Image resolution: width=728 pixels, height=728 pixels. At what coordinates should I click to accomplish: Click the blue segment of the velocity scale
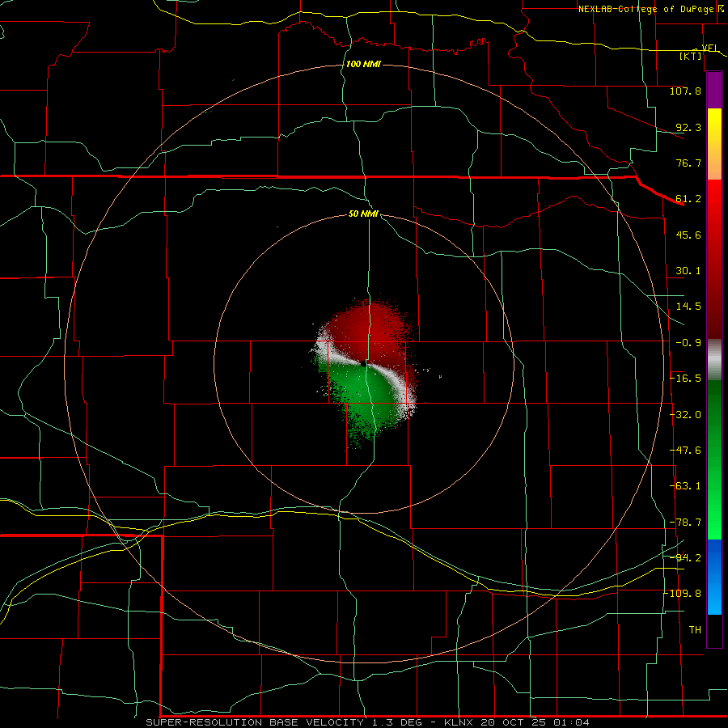714,577
